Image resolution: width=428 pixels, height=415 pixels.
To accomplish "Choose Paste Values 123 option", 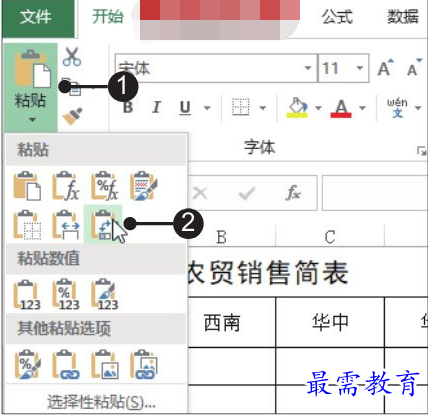I will click(x=27, y=295).
